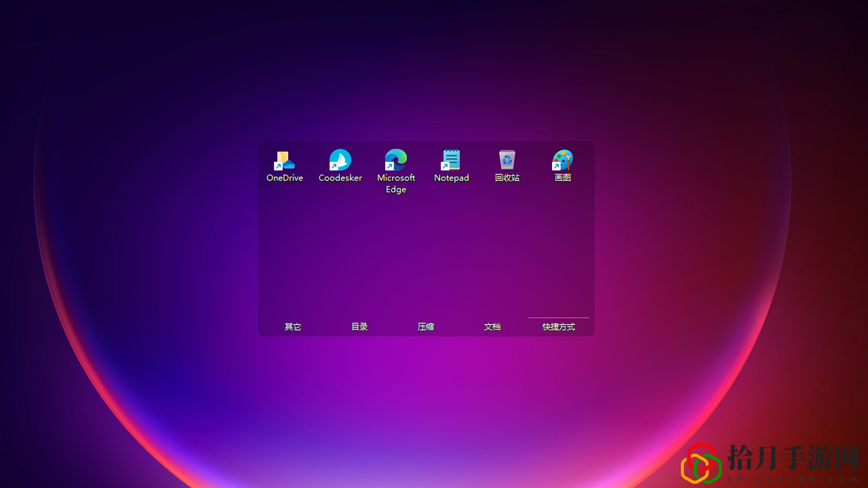Screen dimensions: 868x488
Task: Select the 画图 Paint shortcut icon
Action: 563,161
